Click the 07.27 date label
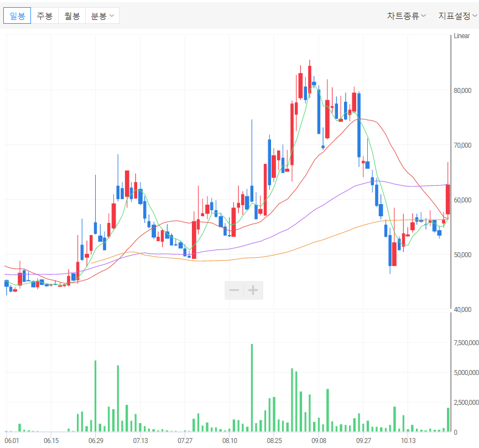Viewport: 479px width, 448px height. (x=185, y=440)
